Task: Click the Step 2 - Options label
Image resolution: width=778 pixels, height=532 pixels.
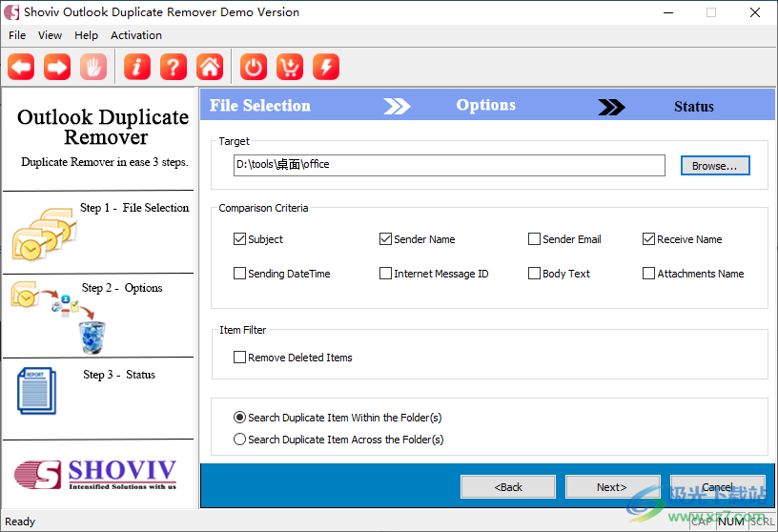Action: (122, 288)
